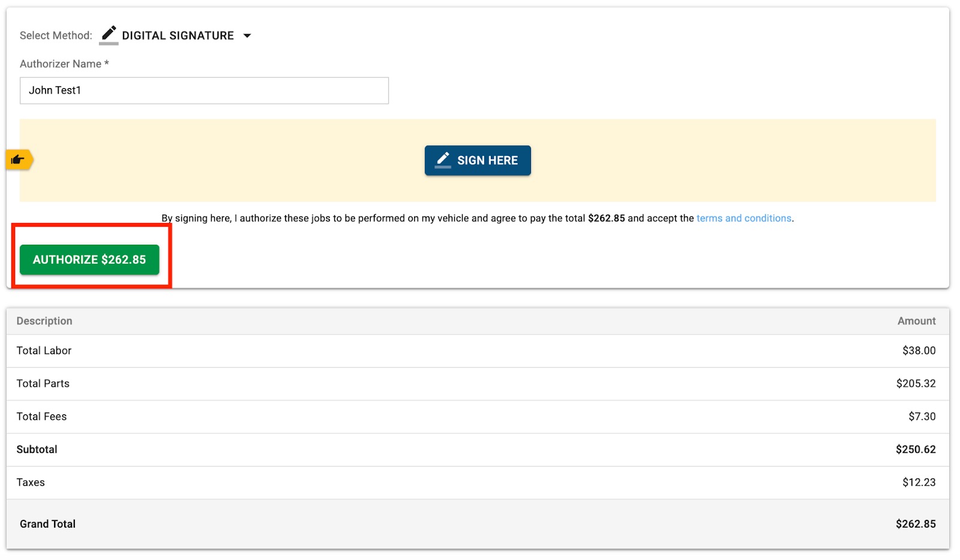Click the pencil icon next to Select Method
The width and height of the screenshot is (960, 560).
point(109,34)
